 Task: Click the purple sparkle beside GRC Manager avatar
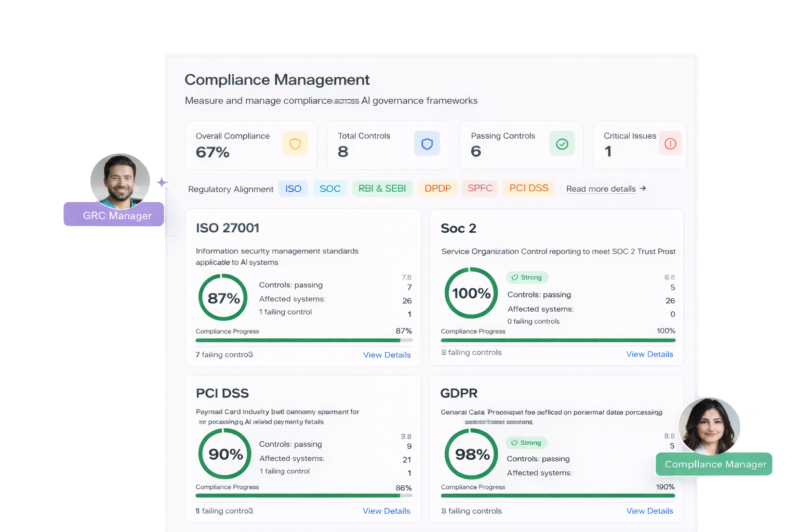click(x=163, y=183)
